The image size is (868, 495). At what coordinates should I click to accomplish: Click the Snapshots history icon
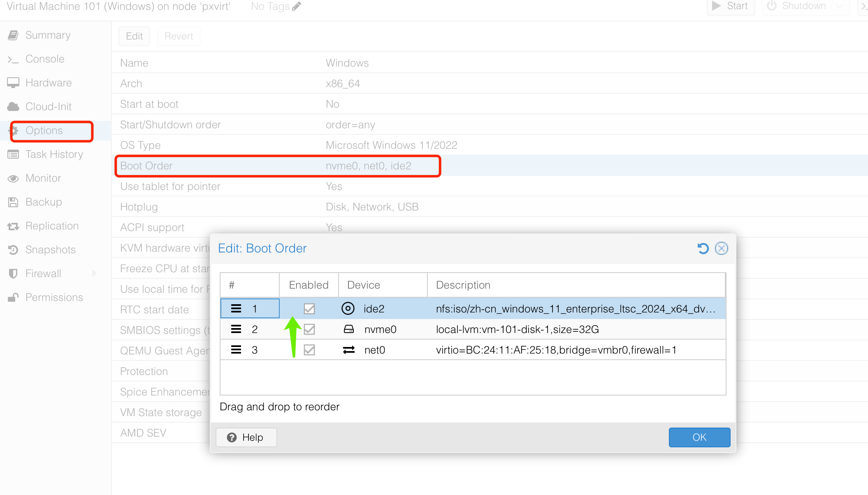click(13, 250)
